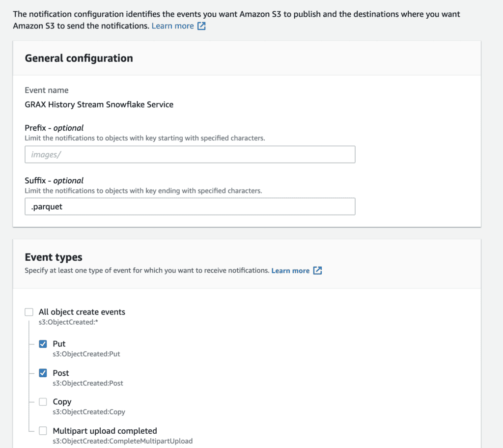This screenshot has width=503, height=448.
Task: Click the Multipart upload completed label
Action: (105, 431)
